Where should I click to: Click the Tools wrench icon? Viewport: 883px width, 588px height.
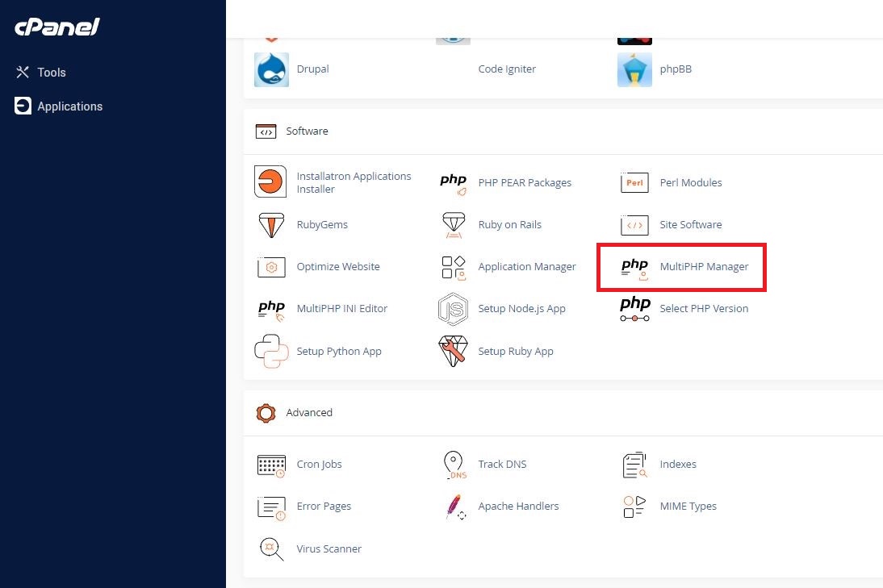(x=23, y=72)
